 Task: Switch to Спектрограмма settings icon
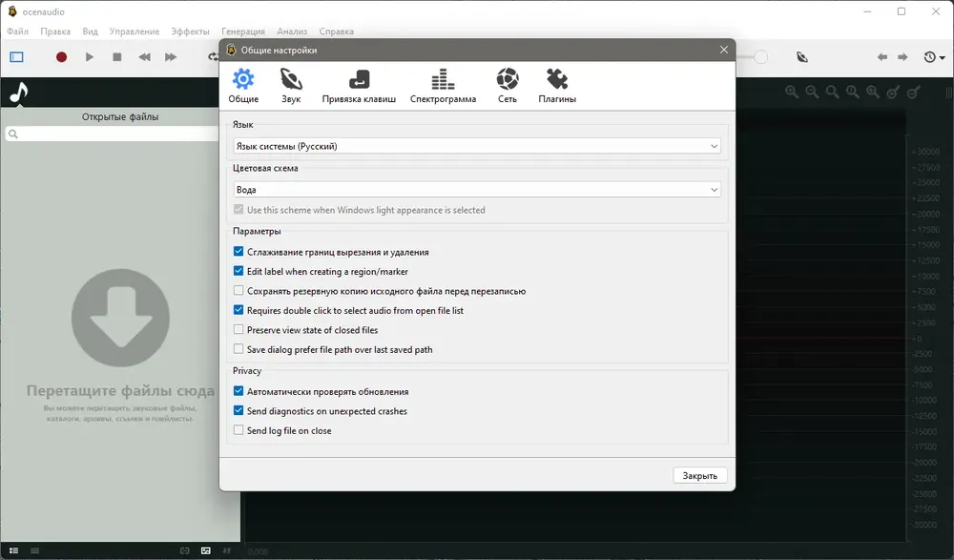coord(443,80)
